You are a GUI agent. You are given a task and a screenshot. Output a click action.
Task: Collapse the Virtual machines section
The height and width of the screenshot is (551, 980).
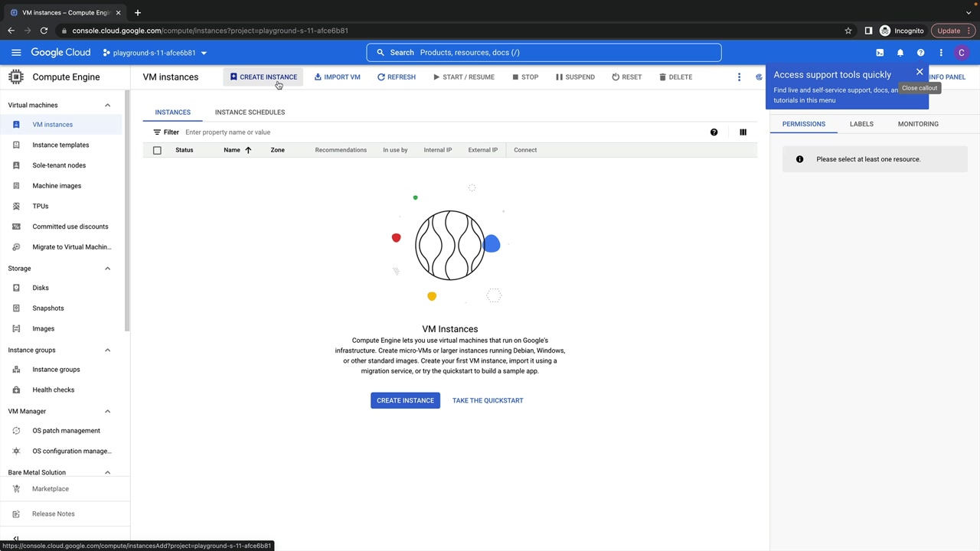click(x=107, y=105)
